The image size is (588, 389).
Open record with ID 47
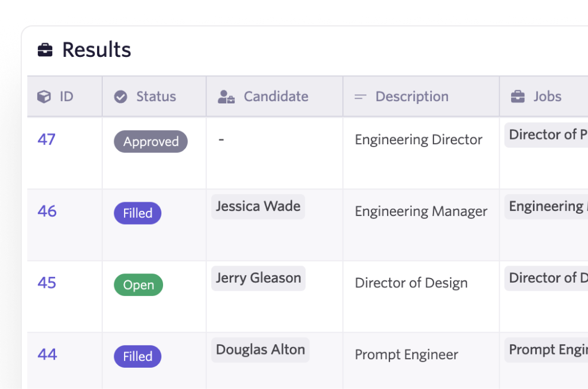pyautogui.click(x=46, y=140)
